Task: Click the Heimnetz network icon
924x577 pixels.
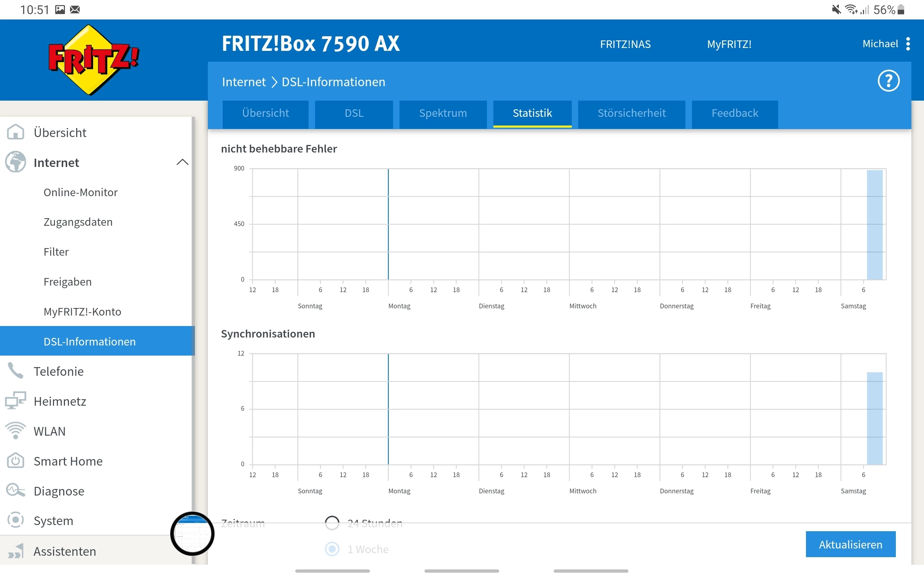Action: pyautogui.click(x=15, y=401)
